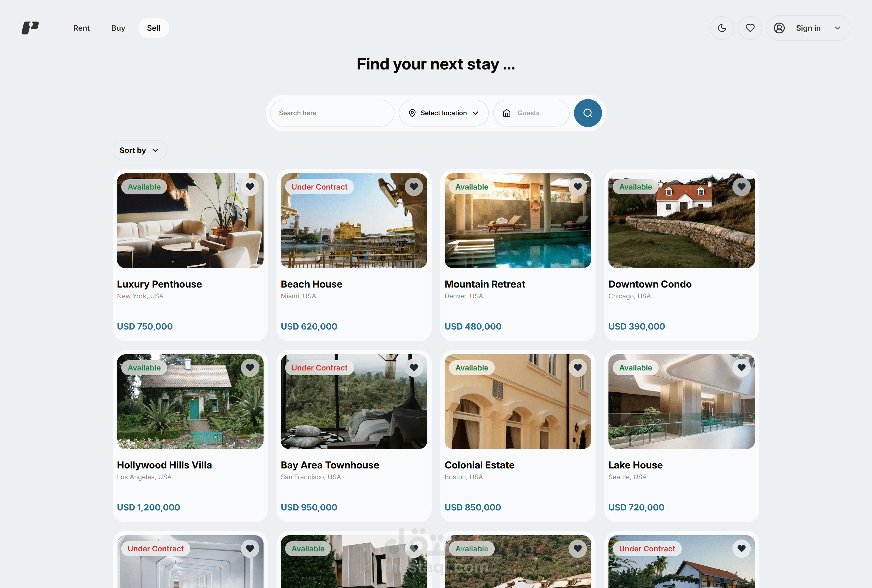
Task: Save Hollywood Hills Villa to favorites
Action: click(x=250, y=367)
